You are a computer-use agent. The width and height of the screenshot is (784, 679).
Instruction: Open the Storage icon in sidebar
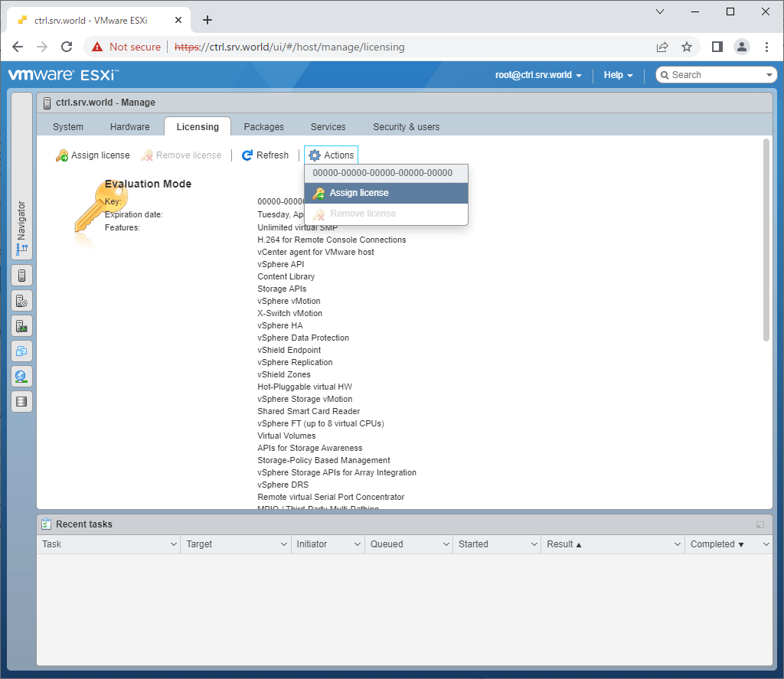pyautogui.click(x=21, y=401)
